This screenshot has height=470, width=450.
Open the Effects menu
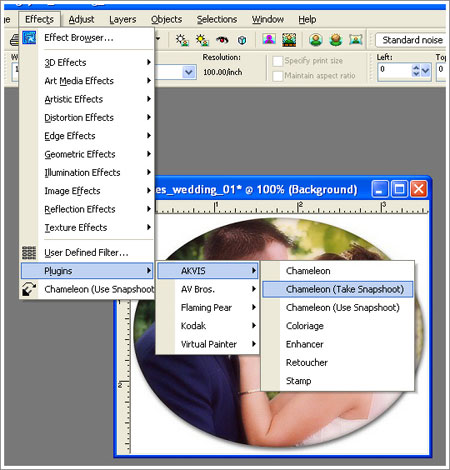(39, 19)
